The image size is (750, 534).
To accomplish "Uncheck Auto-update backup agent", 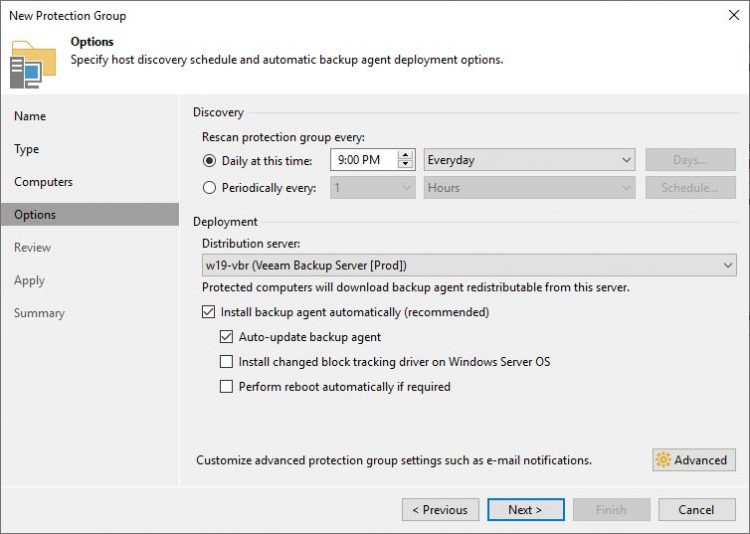I will click(226, 337).
